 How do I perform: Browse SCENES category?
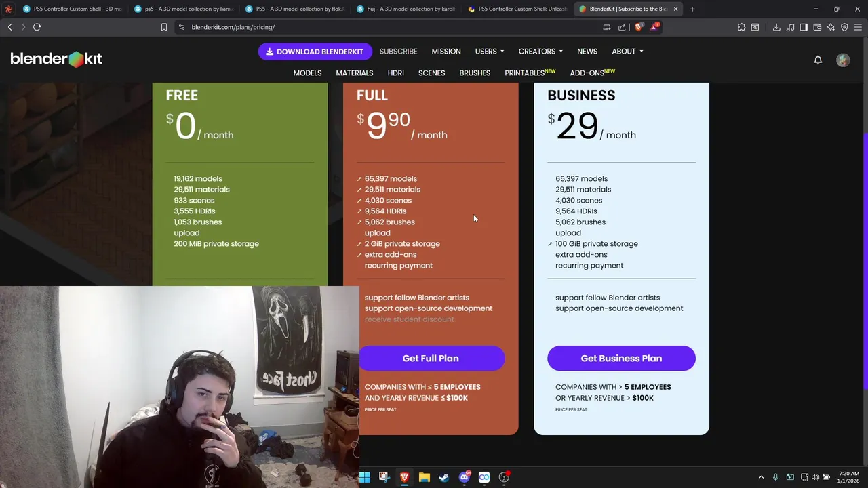coord(432,73)
